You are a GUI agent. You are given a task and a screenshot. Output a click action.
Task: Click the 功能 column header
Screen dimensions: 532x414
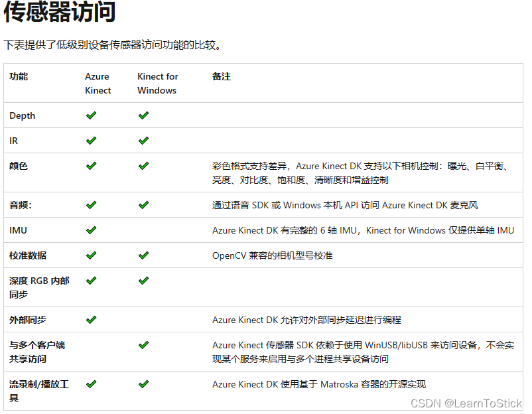tap(19, 76)
